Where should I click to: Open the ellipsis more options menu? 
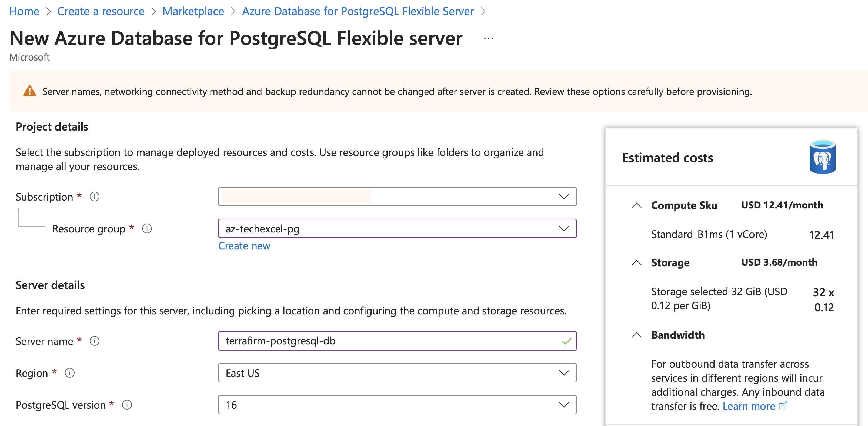click(x=488, y=39)
